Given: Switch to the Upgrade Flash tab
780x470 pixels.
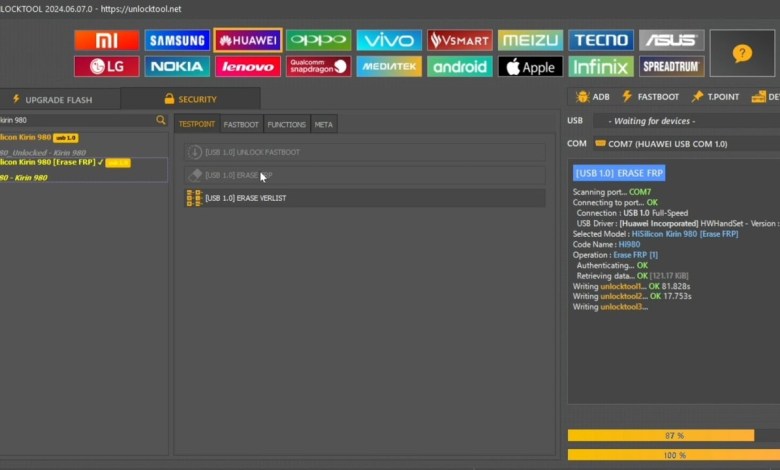Looking at the screenshot, I should pos(60,99).
